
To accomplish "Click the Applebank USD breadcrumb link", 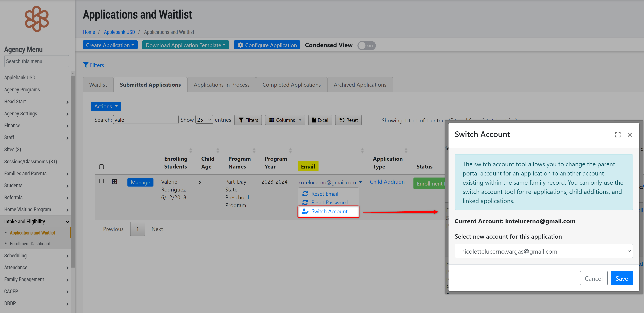I will pos(119,32).
